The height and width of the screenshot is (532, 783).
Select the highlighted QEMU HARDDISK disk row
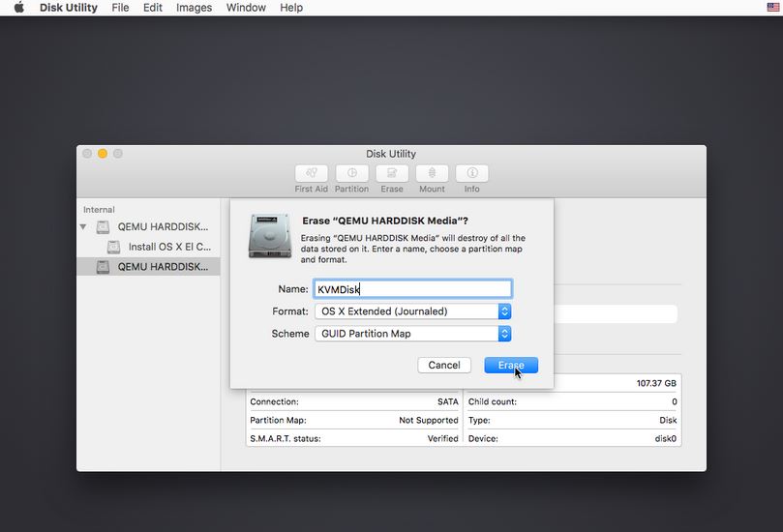148,267
